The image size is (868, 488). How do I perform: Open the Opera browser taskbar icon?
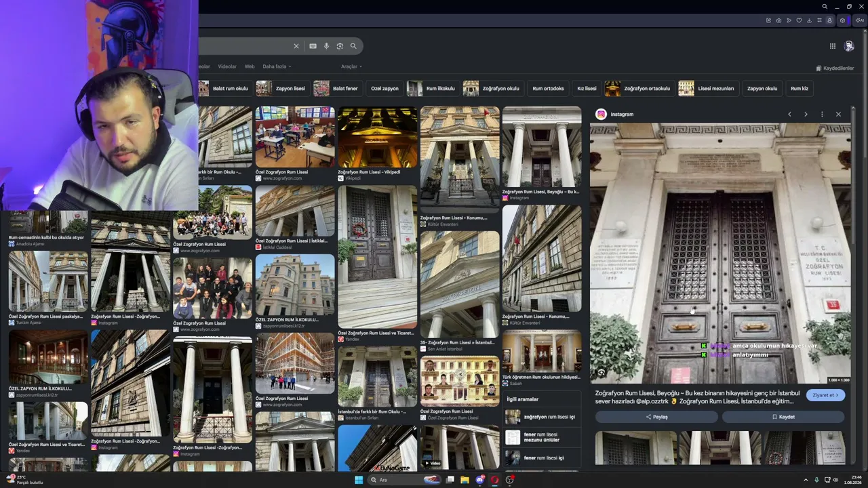[495, 480]
